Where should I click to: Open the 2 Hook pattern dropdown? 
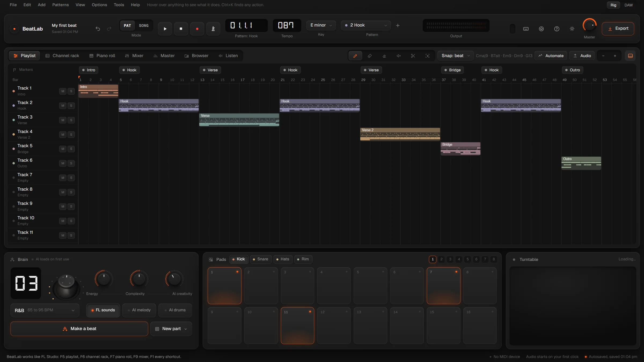[x=366, y=25]
